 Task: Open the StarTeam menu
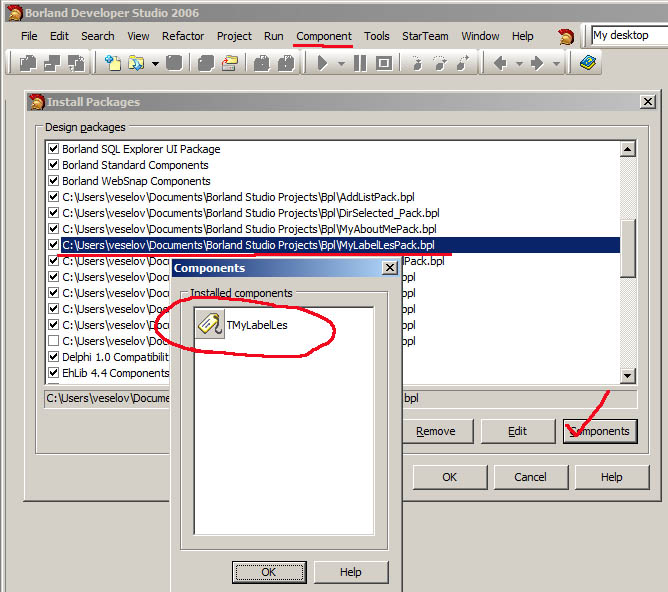coord(425,36)
